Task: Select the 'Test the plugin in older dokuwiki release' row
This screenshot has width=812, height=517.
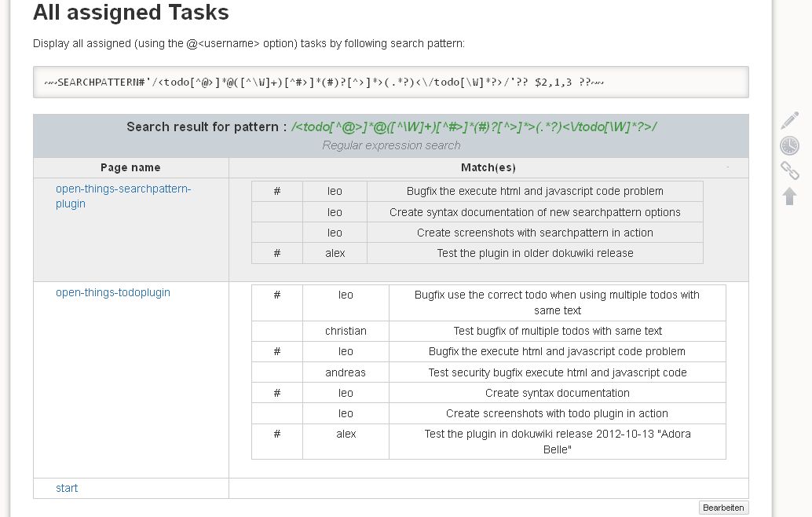Action: [x=477, y=253]
